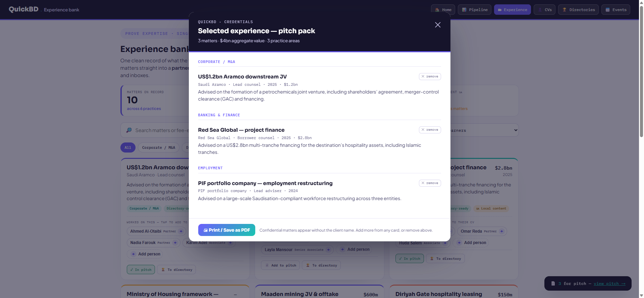Add Ahmed Al-Otaibi plus icon
The width and height of the screenshot is (644, 298).
tap(181, 231)
